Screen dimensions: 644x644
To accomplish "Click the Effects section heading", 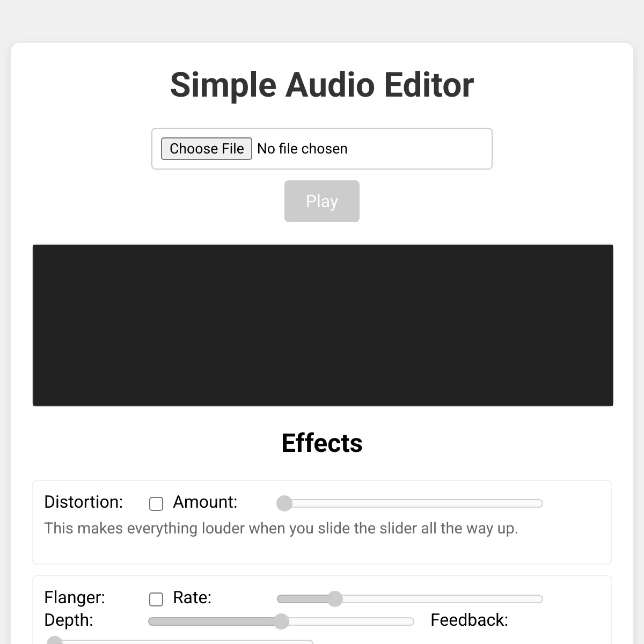I will tap(322, 443).
